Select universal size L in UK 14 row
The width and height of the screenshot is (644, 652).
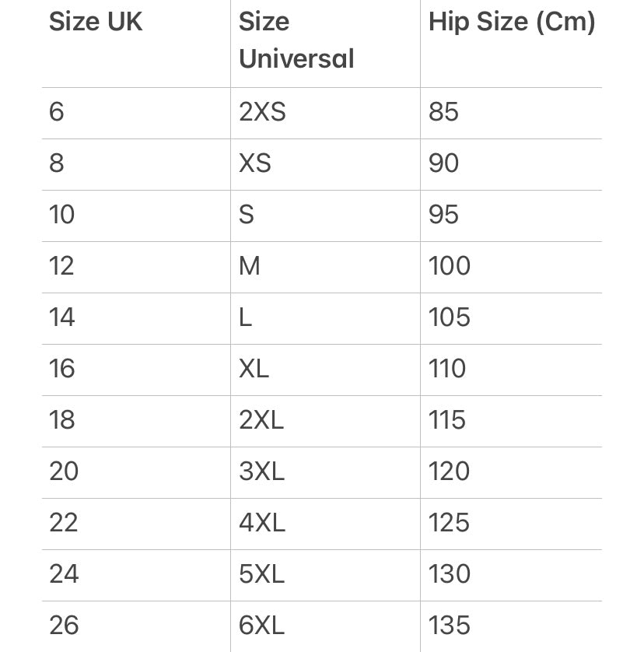[246, 317]
